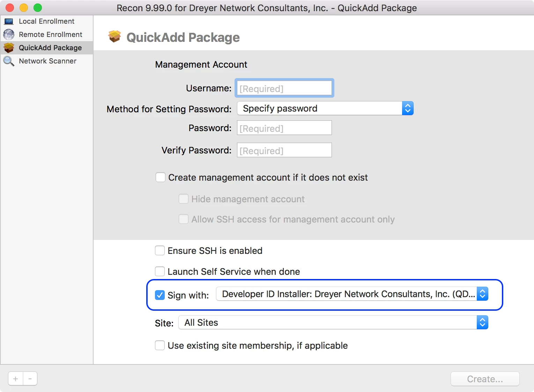This screenshot has height=392, width=534.
Task: Check Launch Self Service when done
Action: click(x=160, y=271)
